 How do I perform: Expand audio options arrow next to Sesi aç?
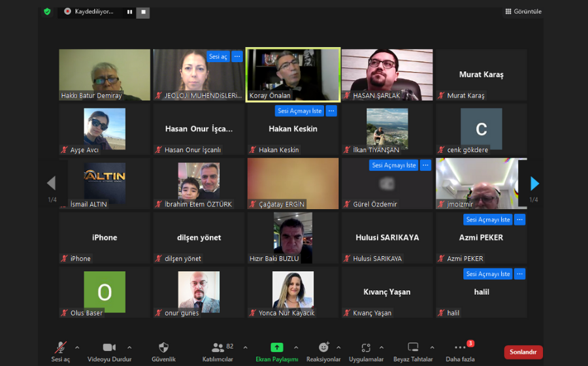(x=77, y=348)
